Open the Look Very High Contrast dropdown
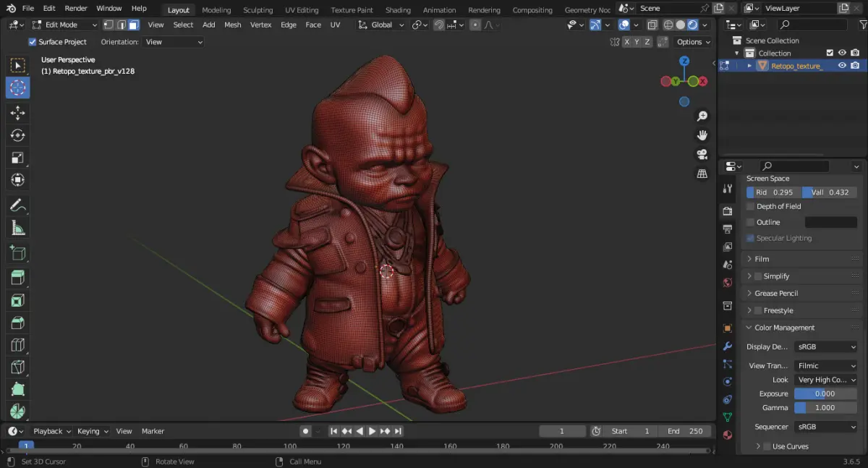The image size is (868, 468). click(825, 380)
